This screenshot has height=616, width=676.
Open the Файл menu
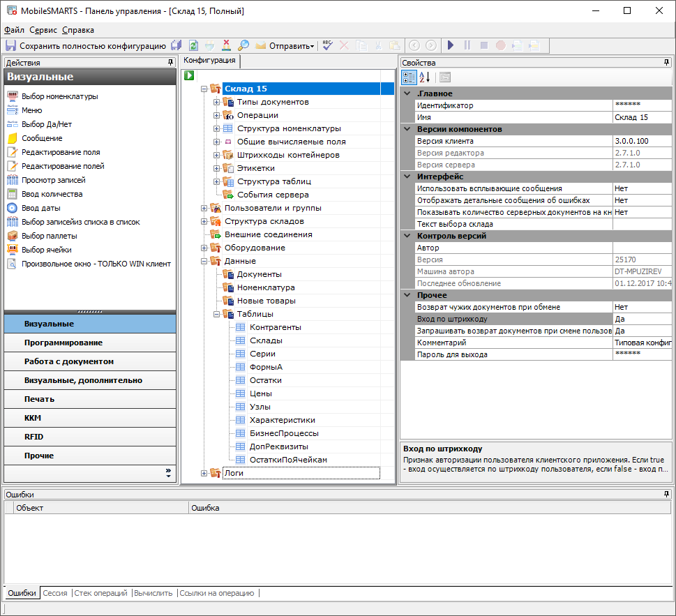[14, 30]
